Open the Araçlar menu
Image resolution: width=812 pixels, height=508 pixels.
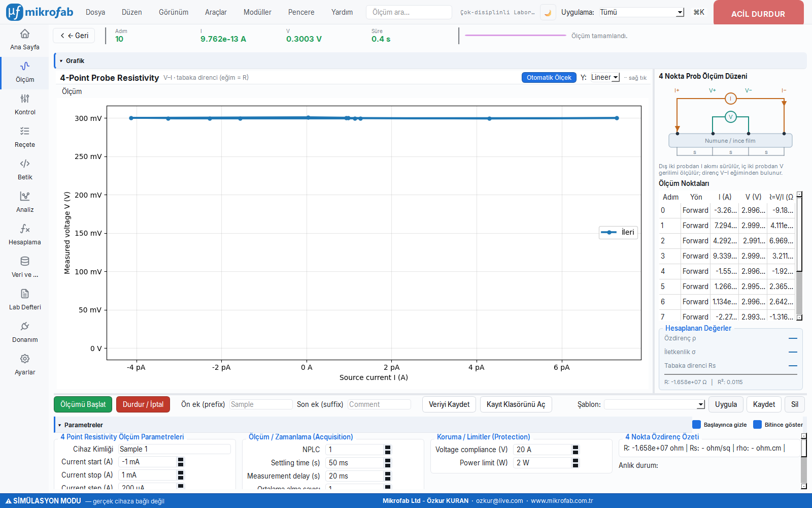click(x=216, y=12)
